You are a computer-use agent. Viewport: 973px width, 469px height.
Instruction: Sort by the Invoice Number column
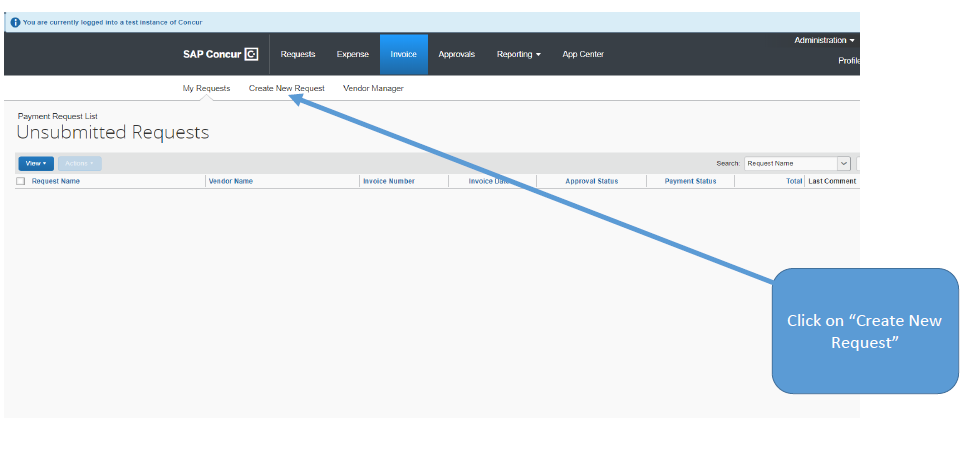pyautogui.click(x=389, y=181)
